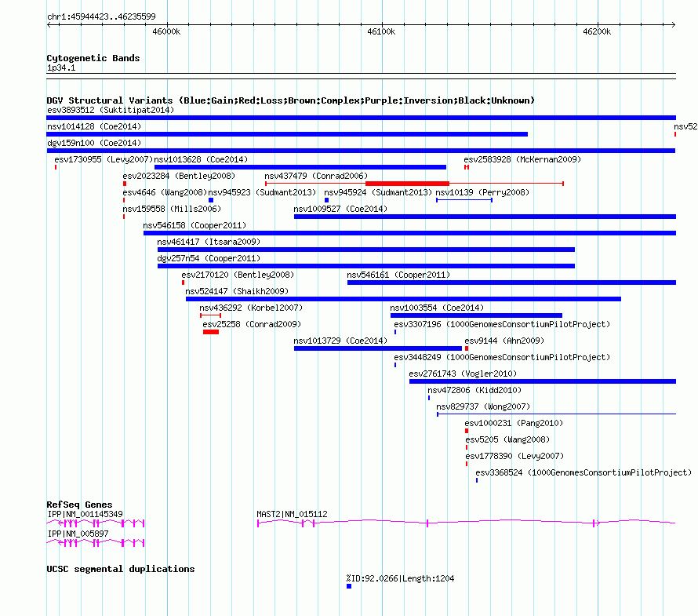
Task: Click the esv4646 (Wang2008) variant label
Action: click(x=165, y=192)
